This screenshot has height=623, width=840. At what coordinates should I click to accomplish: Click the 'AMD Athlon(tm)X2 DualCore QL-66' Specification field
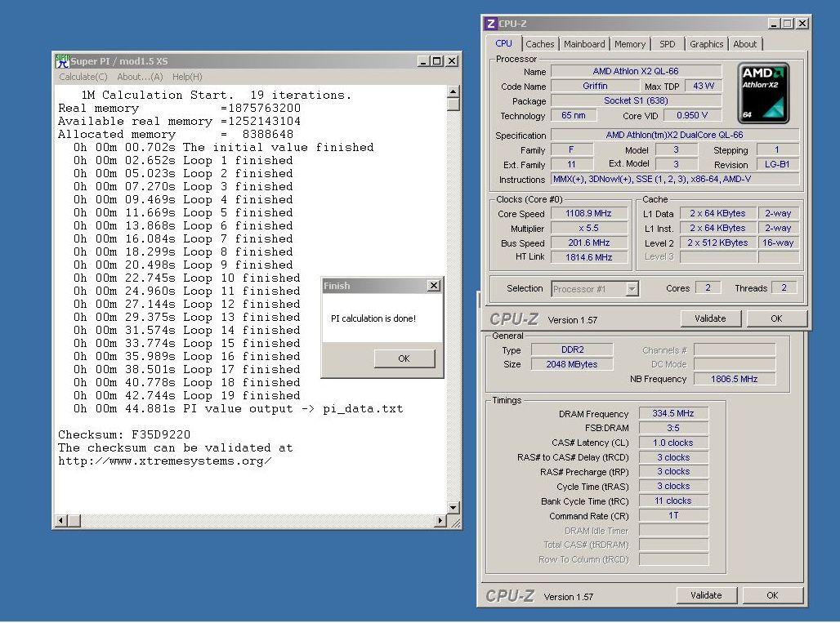tap(674, 135)
